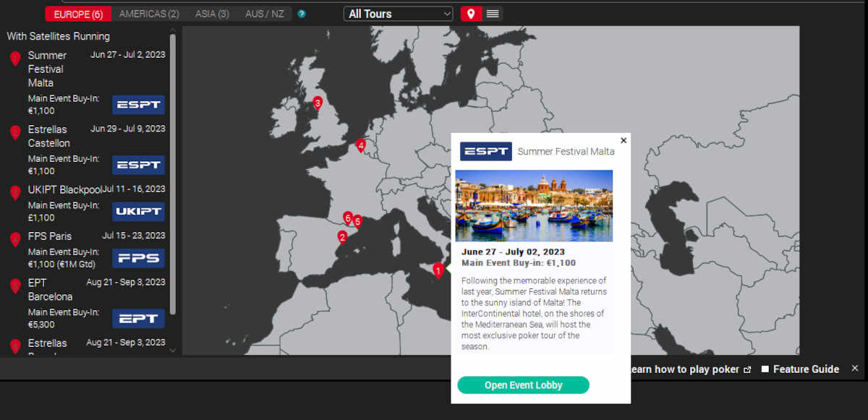Select map pin number 6 on the map
The width and height of the screenshot is (868, 420).
click(x=348, y=217)
